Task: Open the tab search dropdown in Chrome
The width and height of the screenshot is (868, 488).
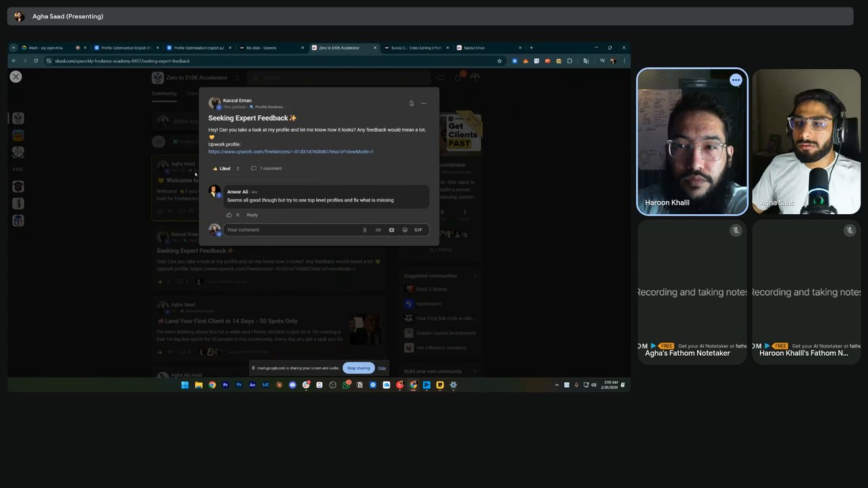Action: click(13, 48)
